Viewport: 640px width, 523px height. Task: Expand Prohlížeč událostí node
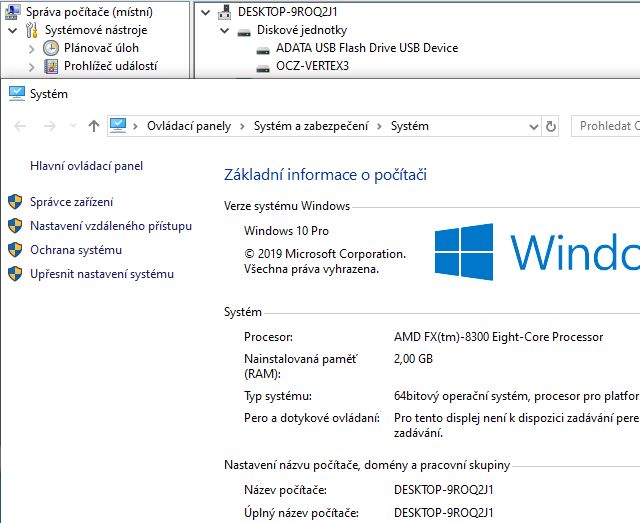[x=31, y=67]
